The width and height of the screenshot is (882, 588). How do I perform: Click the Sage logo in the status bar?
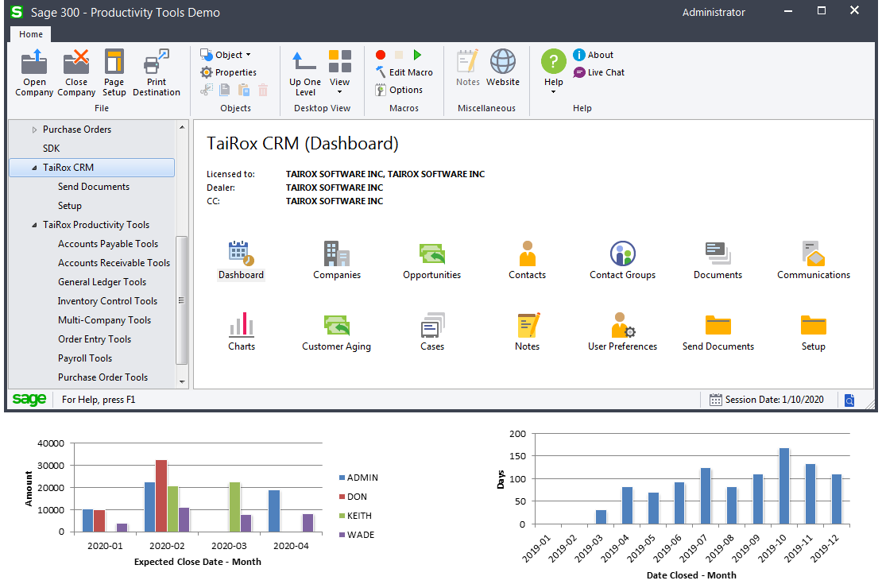tap(29, 400)
